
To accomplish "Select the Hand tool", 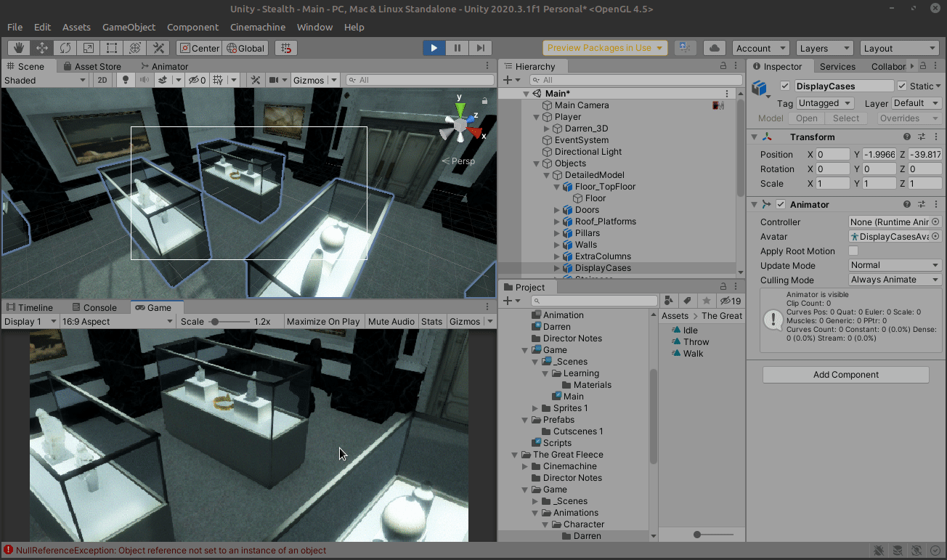I will 19,48.
